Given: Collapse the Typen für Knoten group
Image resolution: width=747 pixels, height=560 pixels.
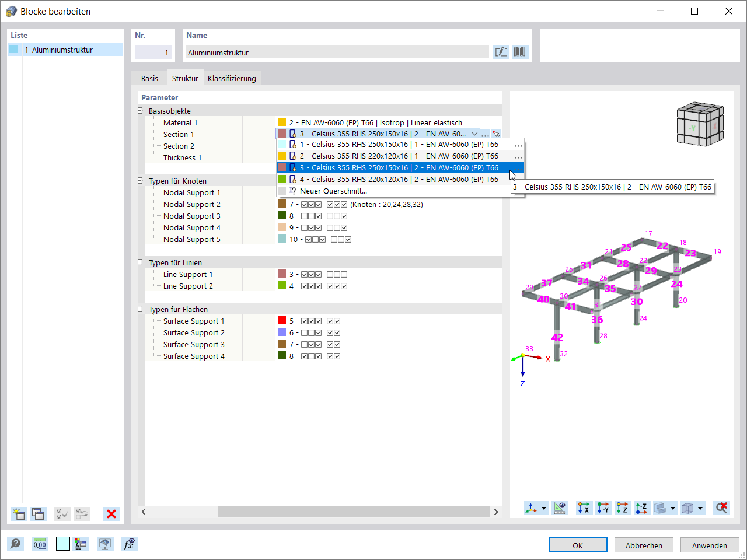Looking at the screenshot, I should [140, 181].
